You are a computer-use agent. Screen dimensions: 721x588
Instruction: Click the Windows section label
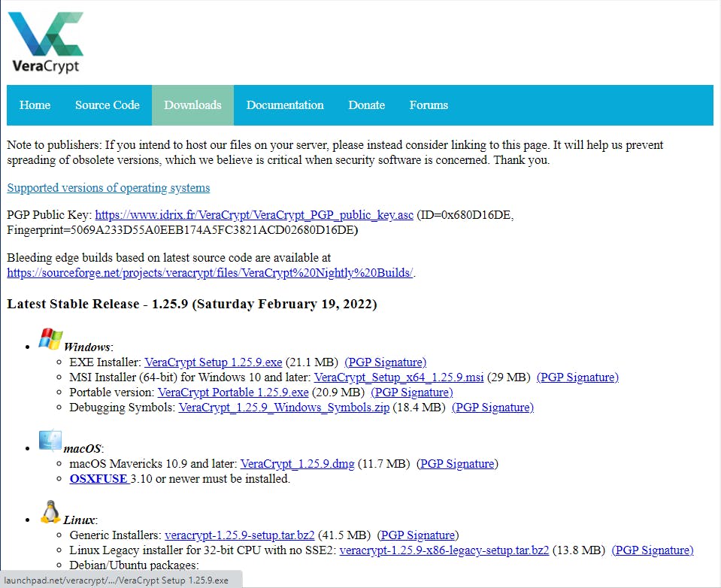[x=87, y=347]
